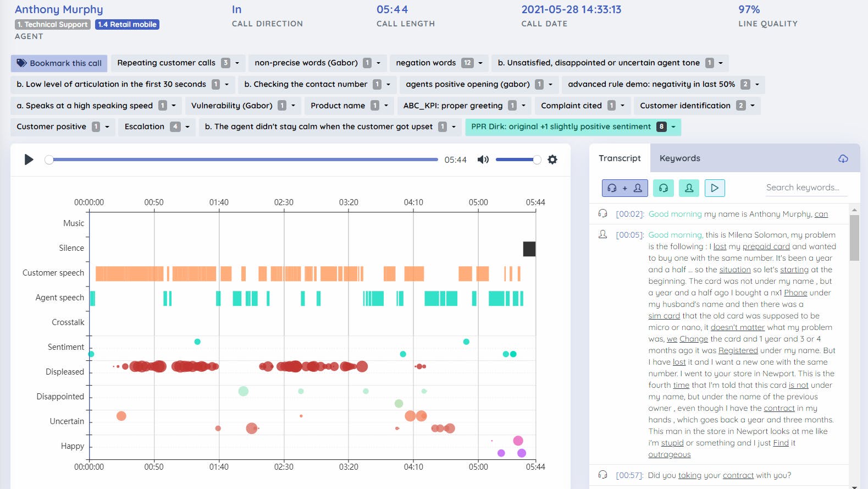868x489 pixels.
Task: Click the bookmark tag icon
Action: click(21, 63)
